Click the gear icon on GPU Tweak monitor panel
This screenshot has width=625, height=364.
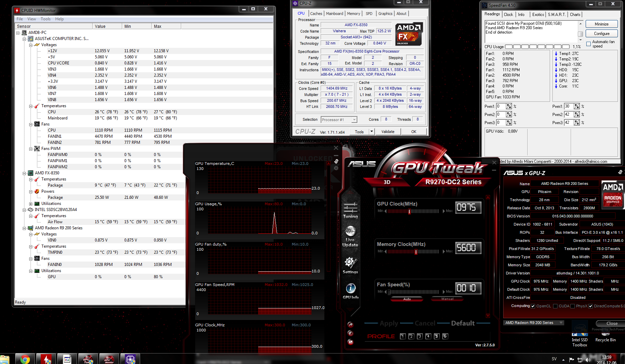[336, 168]
